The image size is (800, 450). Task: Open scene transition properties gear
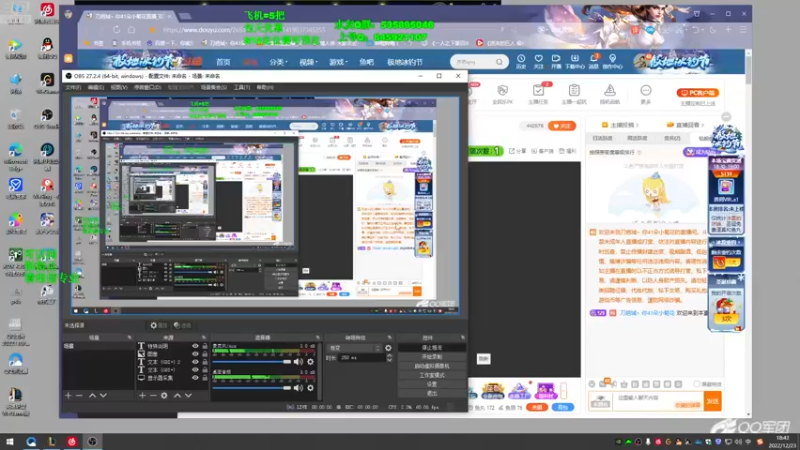(x=388, y=348)
